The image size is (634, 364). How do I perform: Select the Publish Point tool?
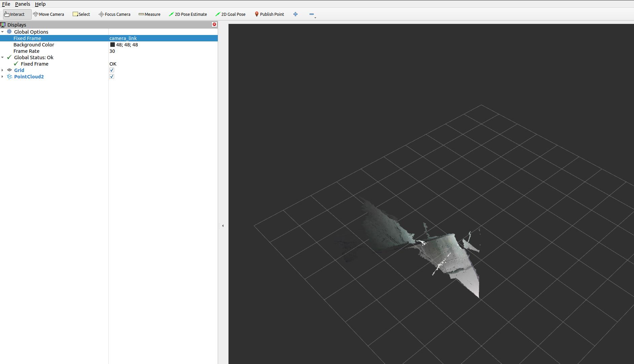coord(269,14)
